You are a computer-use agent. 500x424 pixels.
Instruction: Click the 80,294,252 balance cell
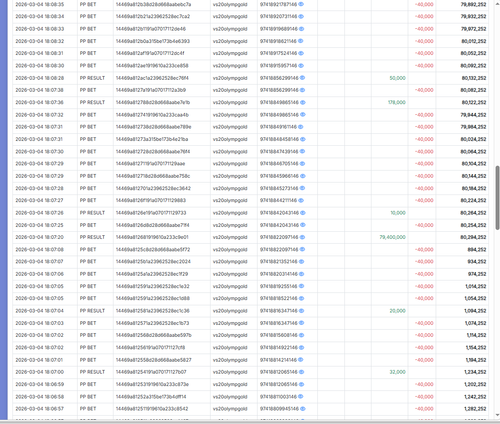(473, 237)
